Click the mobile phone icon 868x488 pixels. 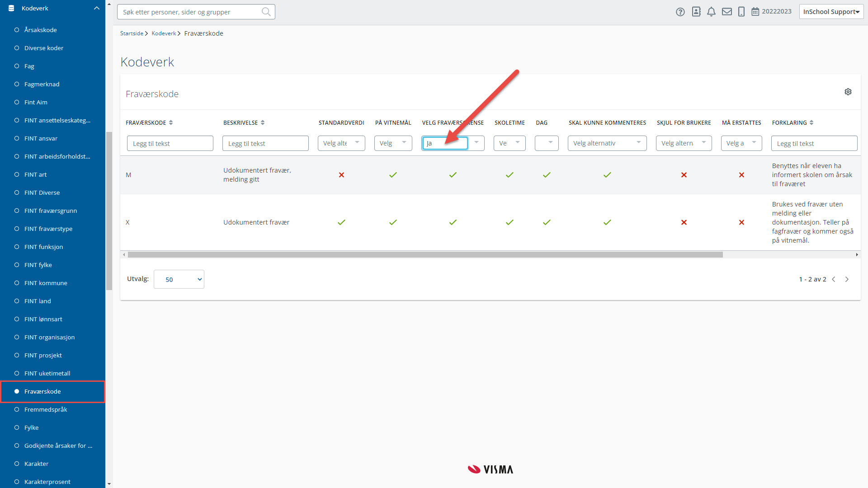point(741,12)
